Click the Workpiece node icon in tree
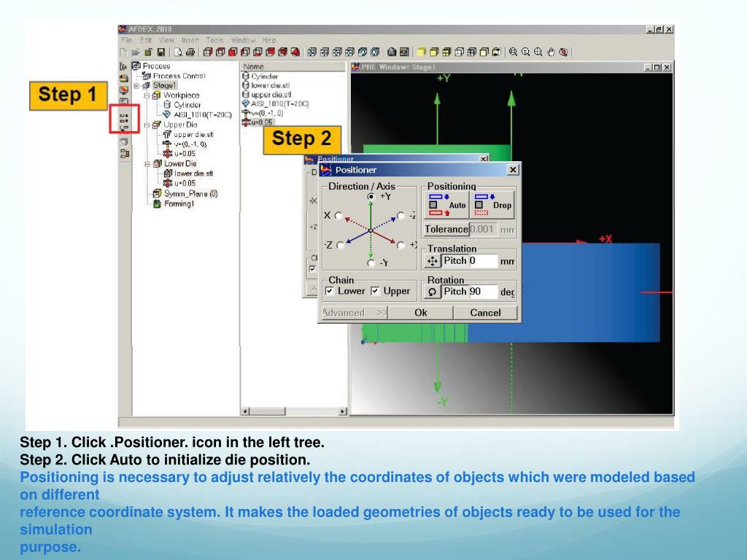Screen dimensions: 747x560 pyautogui.click(x=156, y=96)
